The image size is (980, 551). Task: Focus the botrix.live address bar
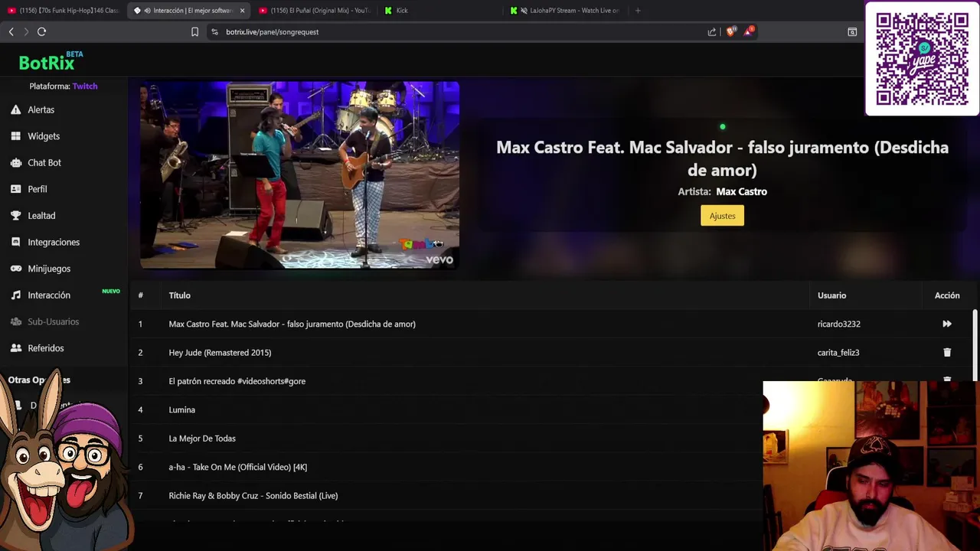click(x=459, y=32)
